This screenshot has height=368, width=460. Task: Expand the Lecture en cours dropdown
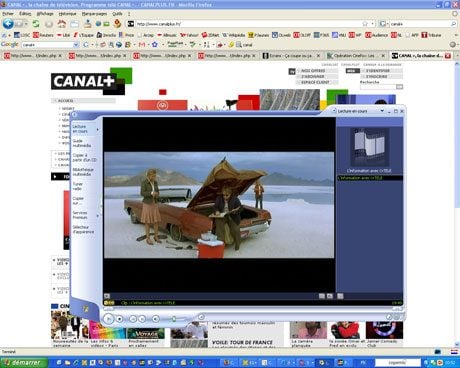(382, 111)
